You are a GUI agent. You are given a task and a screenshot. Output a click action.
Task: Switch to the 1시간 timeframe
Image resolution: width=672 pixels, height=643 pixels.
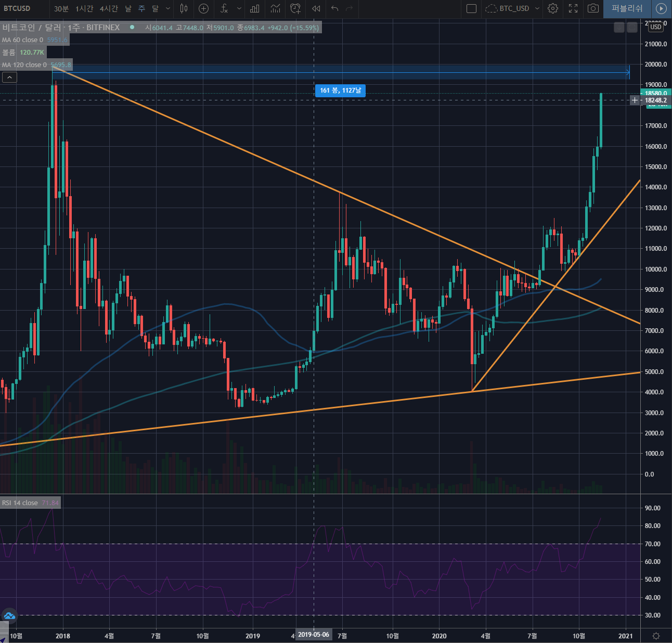point(84,8)
